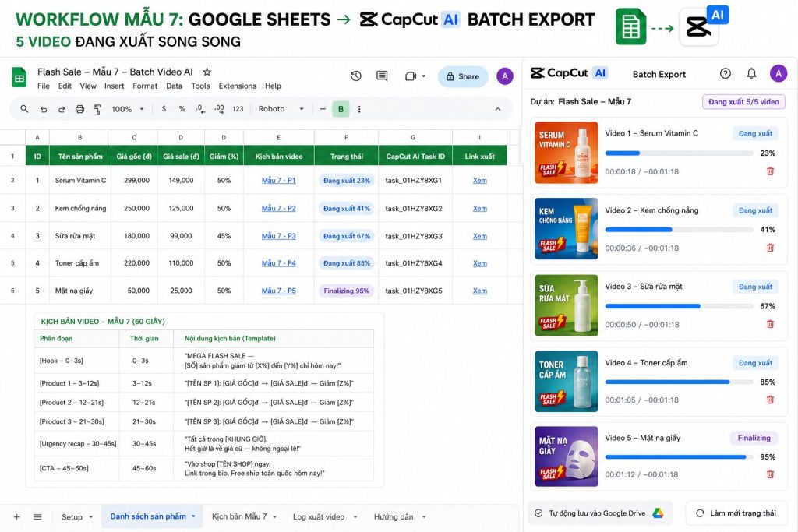The image size is (798, 532).
Task: Star the Flash Sale document
Action: 207,72
